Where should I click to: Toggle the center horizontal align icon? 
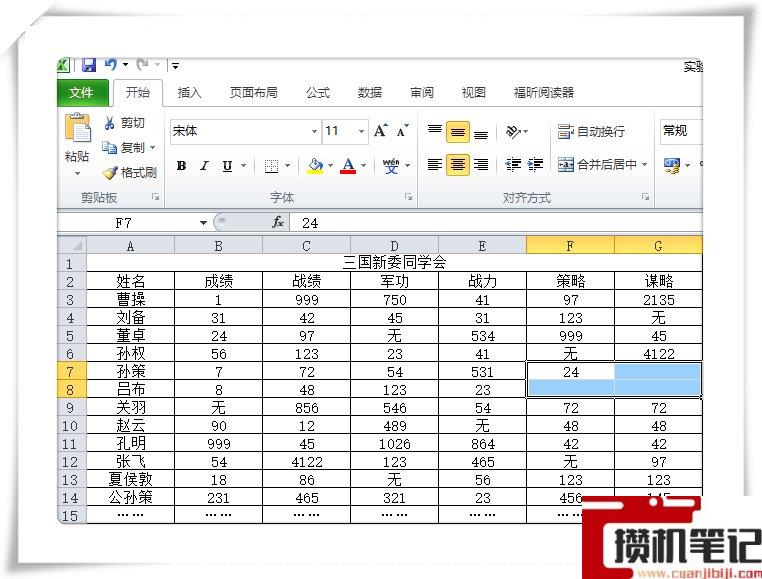pos(457,165)
